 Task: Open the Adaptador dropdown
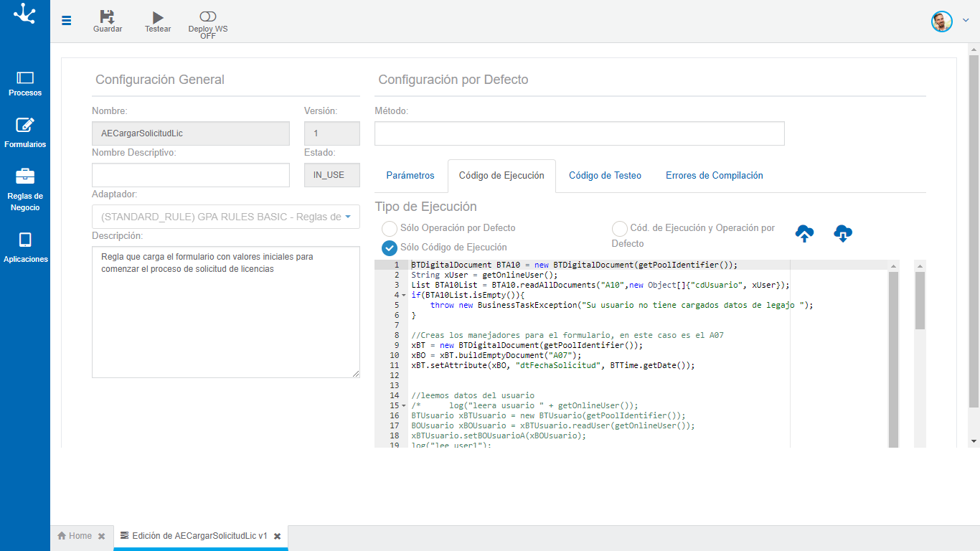pyautogui.click(x=226, y=217)
